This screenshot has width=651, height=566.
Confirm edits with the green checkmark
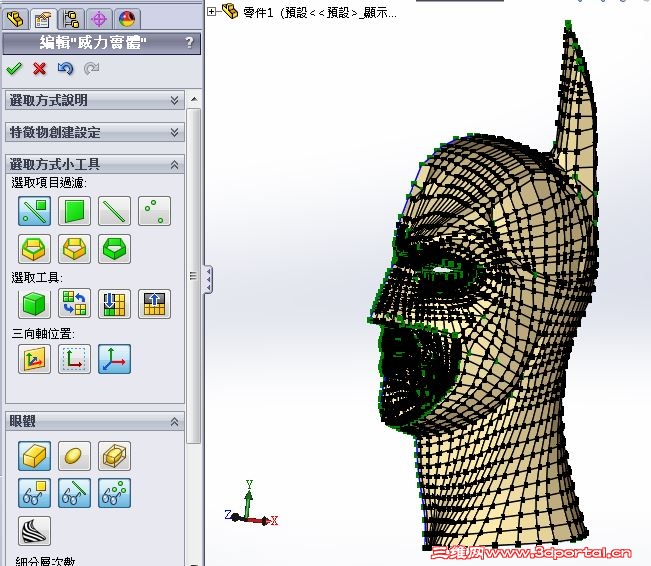pyautogui.click(x=14, y=69)
